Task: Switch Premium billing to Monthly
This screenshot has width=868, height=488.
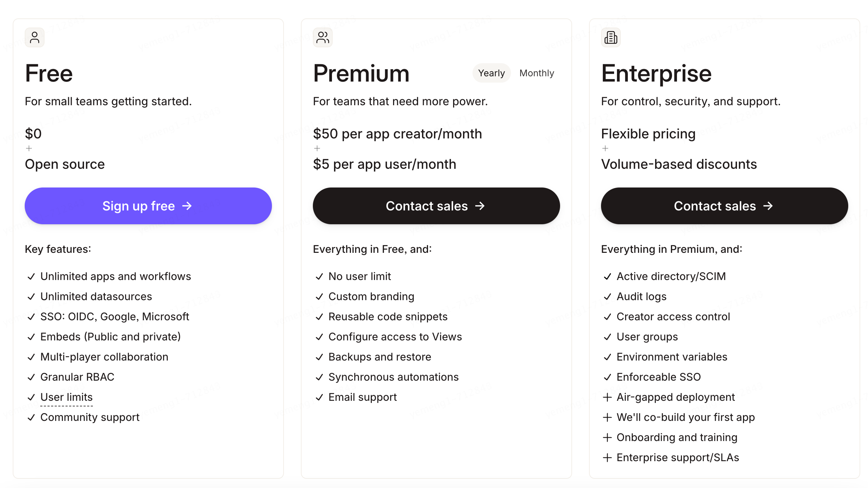Action: (536, 73)
